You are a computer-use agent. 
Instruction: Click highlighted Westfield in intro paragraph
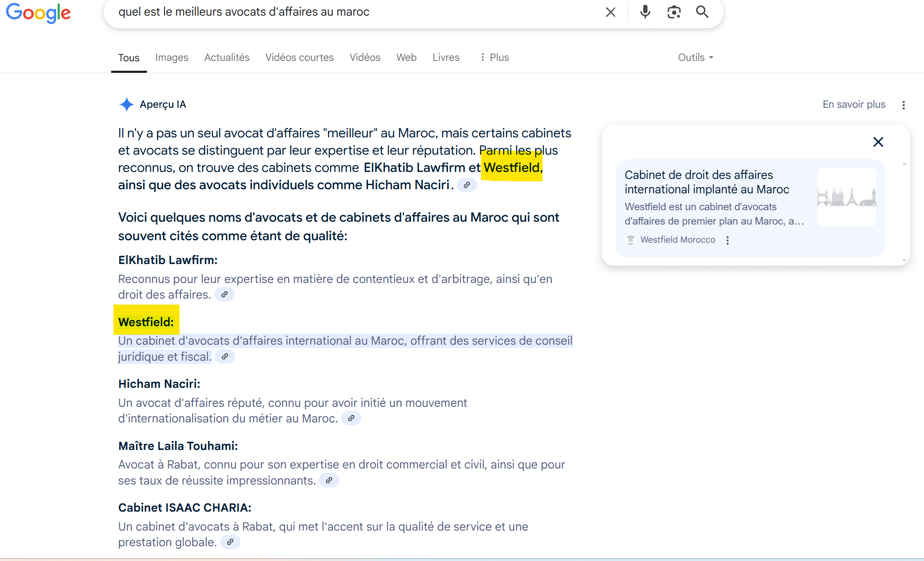[513, 168]
